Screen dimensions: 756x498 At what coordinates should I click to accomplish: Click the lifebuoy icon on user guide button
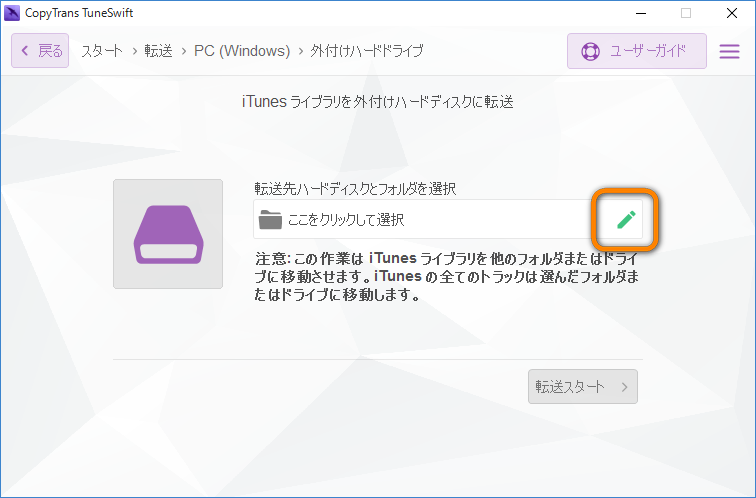(x=590, y=51)
